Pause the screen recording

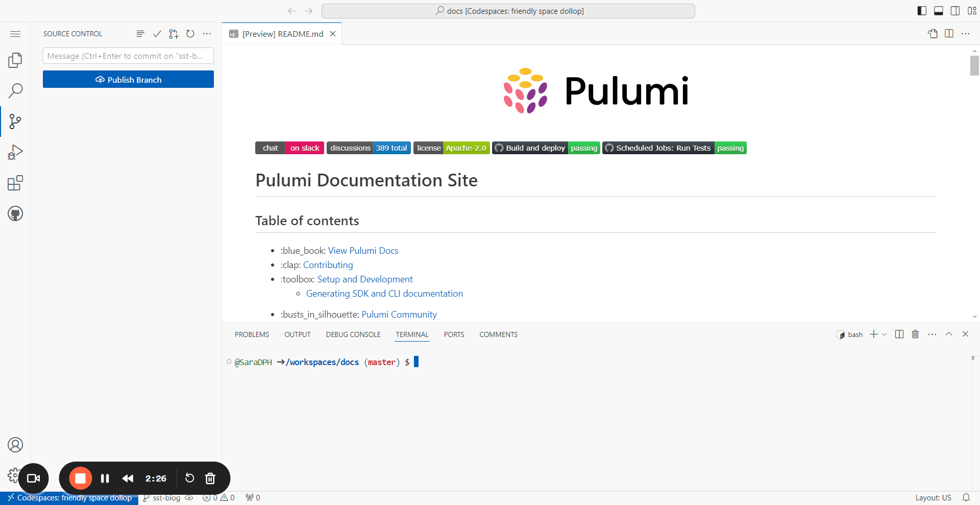click(105, 478)
